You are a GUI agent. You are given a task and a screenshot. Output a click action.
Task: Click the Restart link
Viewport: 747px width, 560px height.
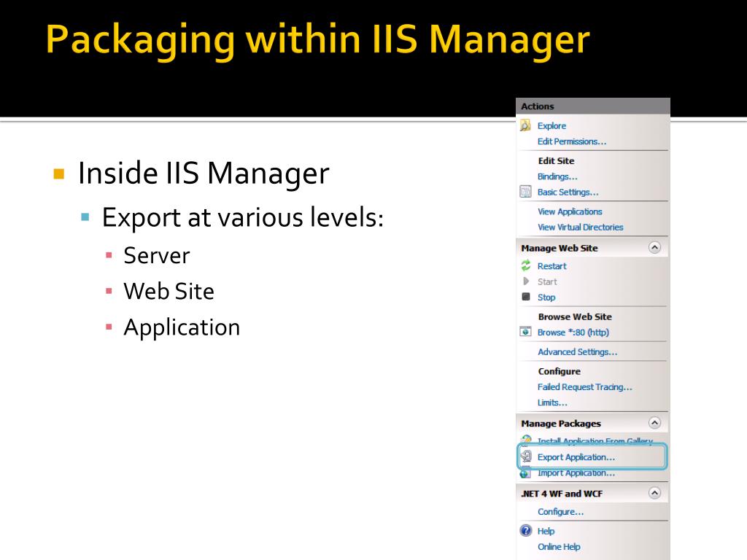point(551,266)
